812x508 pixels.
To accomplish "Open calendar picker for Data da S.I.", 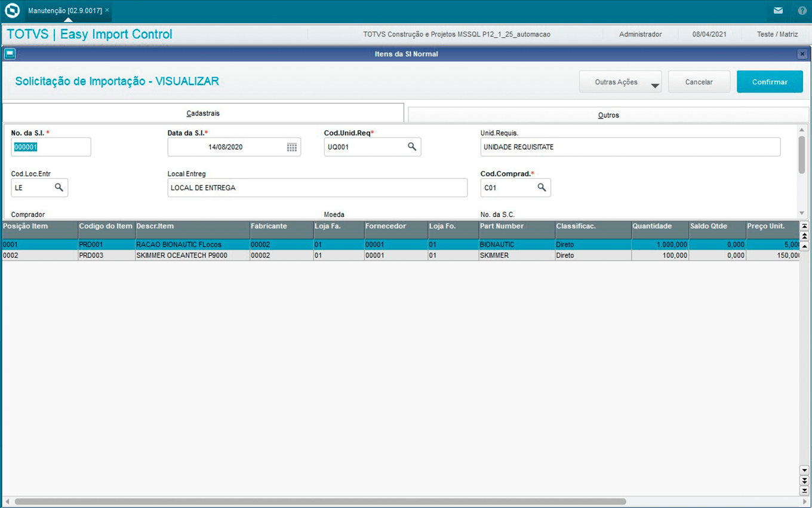I will coord(292,147).
